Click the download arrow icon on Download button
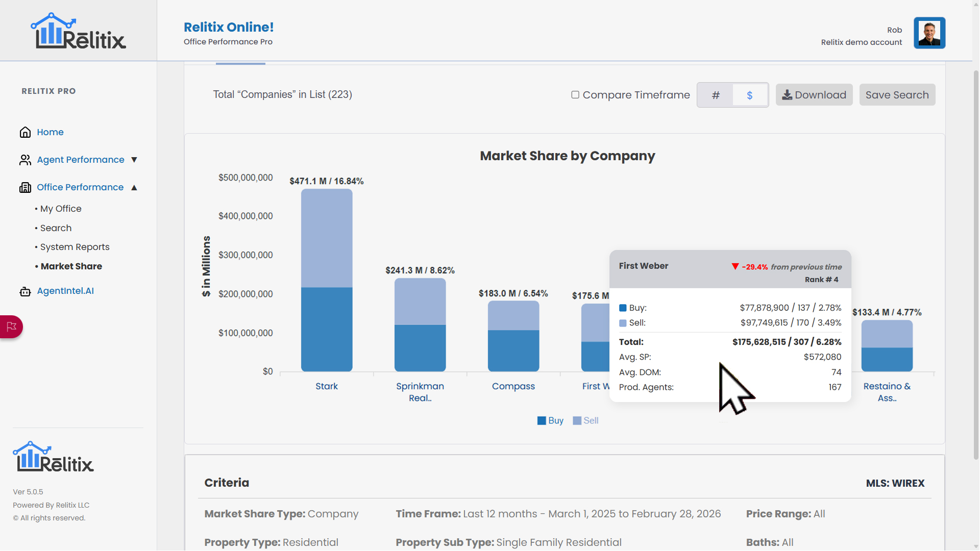Viewport: 980px width, 551px height. [787, 95]
